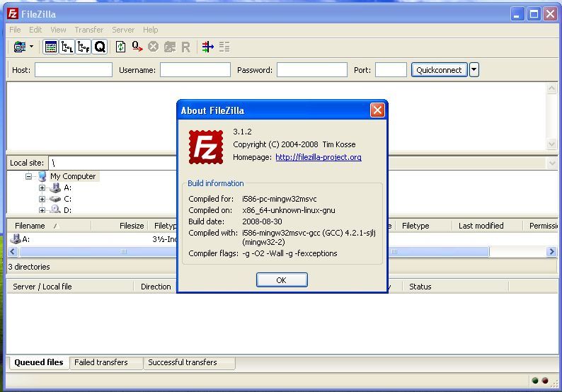The height and width of the screenshot is (392, 562).
Task: Toggle remote directory tree icon
Action: coord(84,47)
